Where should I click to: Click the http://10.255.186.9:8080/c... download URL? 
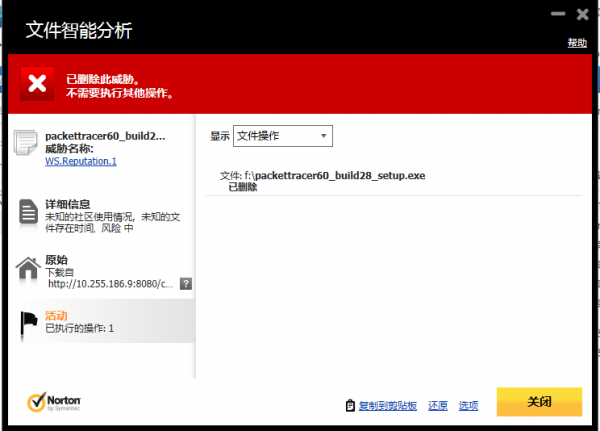111,284
